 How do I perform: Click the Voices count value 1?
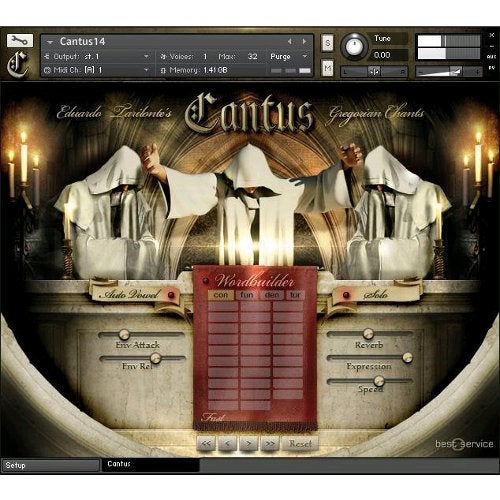coord(205,56)
